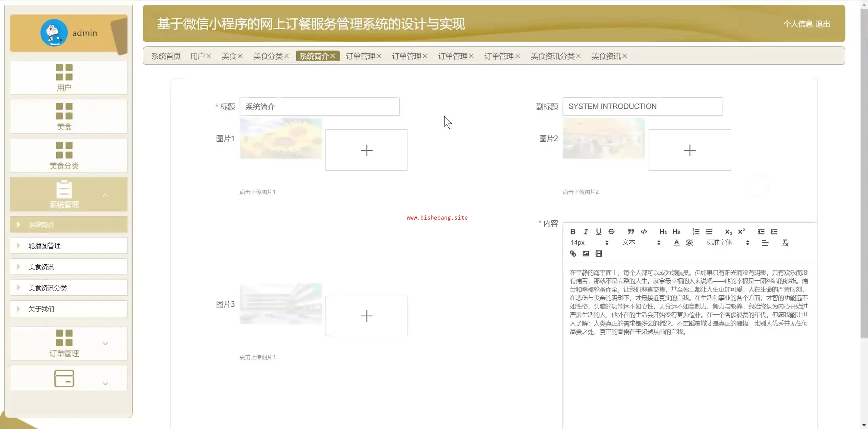
Task: Switch to the 美食资讯分类 tab
Action: point(552,56)
